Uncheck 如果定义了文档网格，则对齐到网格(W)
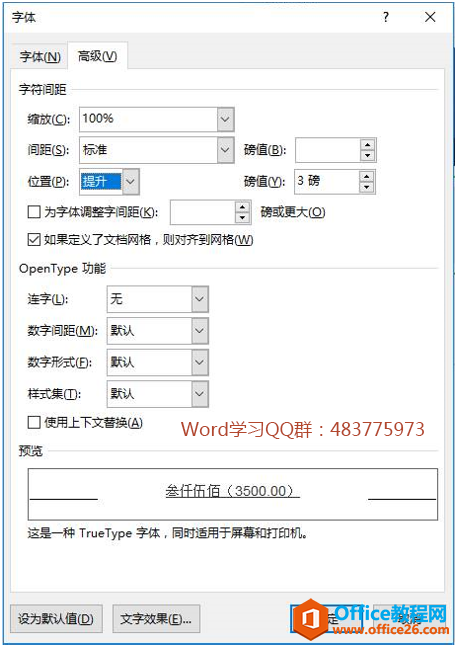The width and height of the screenshot is (456, 647). (x=34, y=240)
